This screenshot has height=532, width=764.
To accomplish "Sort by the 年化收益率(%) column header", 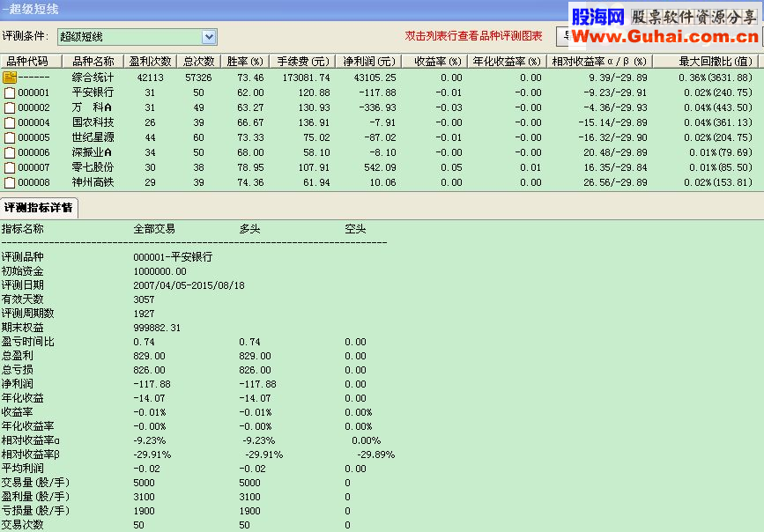I will (507, 62).
